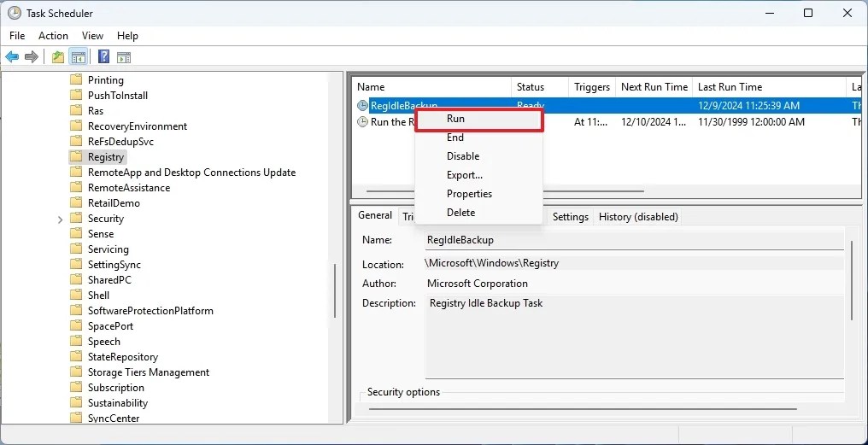Viewport: 868px width, 445px height.
Task: Choose End from the context menu
Action: pos(479,138)
